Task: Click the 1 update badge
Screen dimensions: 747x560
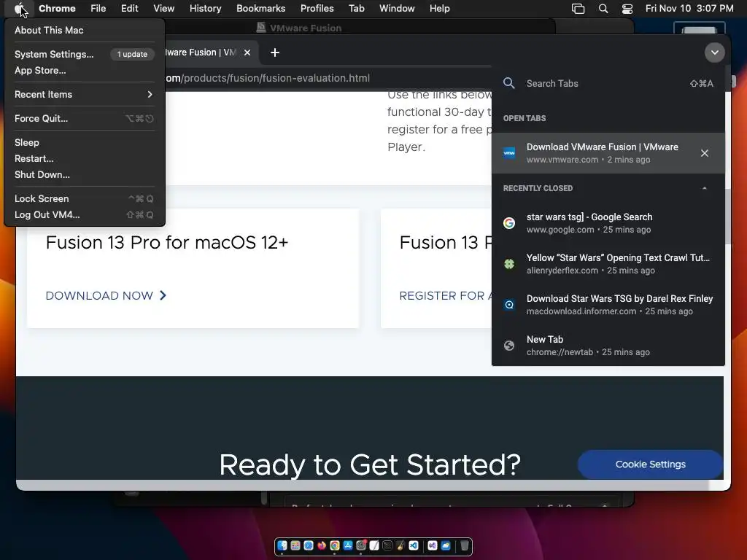Action: tap(132, 54)
